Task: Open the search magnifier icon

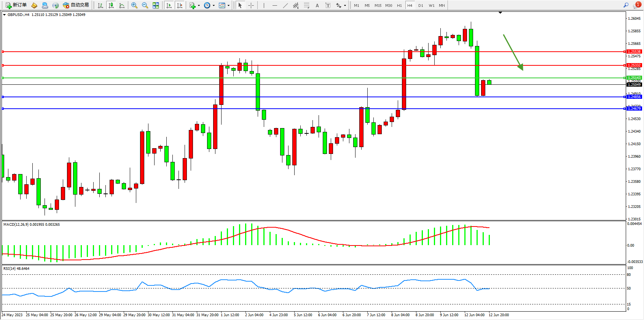Action: click(626, 5)
